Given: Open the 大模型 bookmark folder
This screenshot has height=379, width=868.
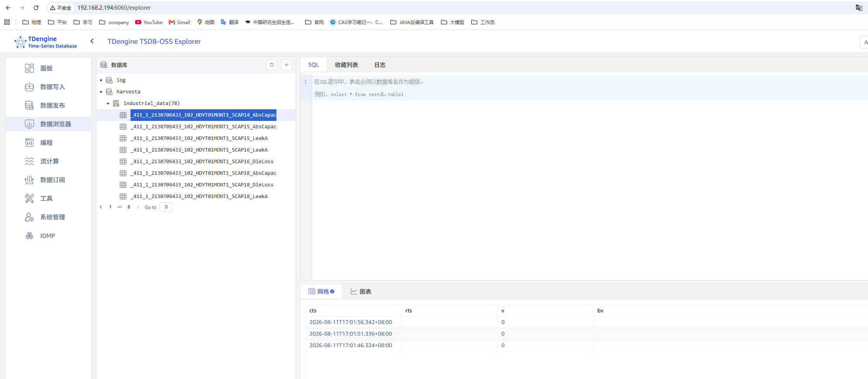Looking at the screenshot, I should point(452,22).
